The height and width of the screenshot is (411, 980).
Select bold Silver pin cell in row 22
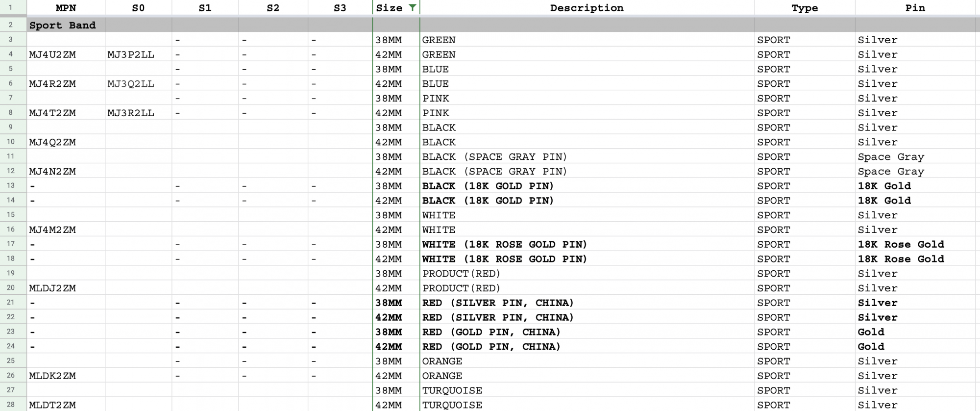pyautogui.click(x=915, y=317)
